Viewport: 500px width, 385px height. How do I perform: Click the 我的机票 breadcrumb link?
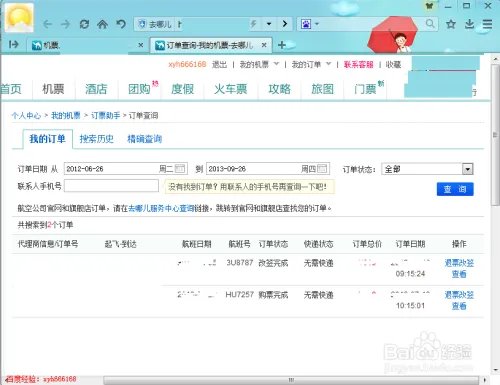[66, 116]
